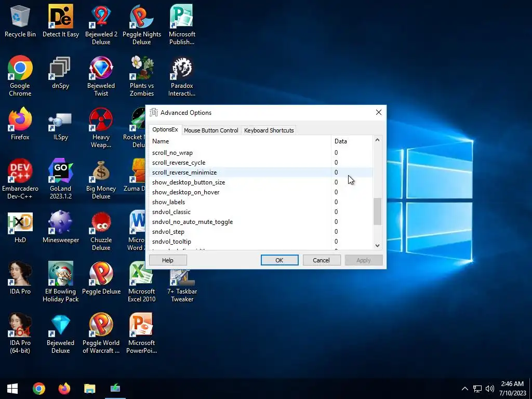Open Chrome from the taskbar

click(38, 389)
